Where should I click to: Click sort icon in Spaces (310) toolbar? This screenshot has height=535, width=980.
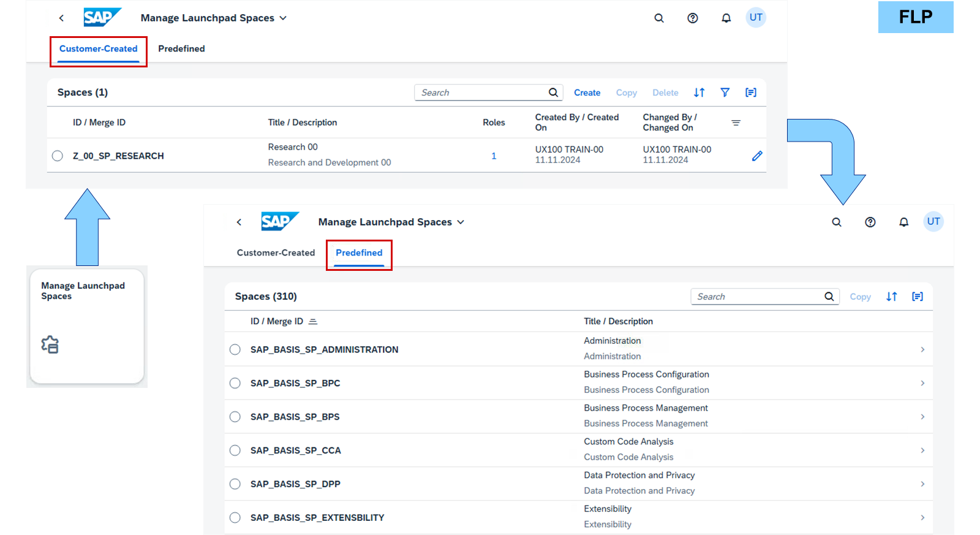pyautogui.click(x=892, y=297)
